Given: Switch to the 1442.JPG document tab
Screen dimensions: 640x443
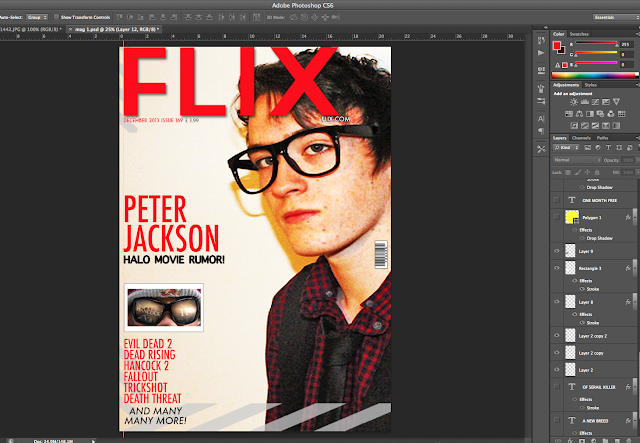Looking at the screenshot, I should point(31,29).
